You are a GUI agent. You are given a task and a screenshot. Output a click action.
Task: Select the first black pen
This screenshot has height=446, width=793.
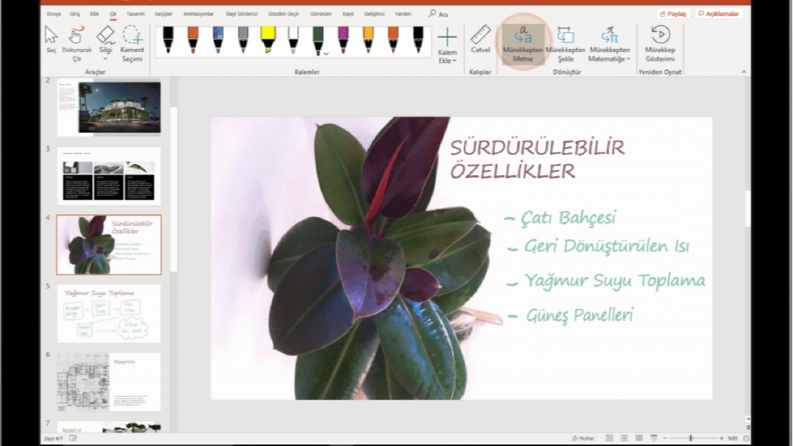pyautogui.click(x=168, y=39)
